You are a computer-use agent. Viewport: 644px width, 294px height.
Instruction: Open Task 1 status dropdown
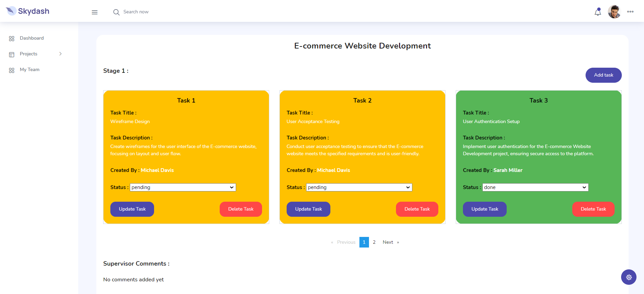(x=183, y=187)
